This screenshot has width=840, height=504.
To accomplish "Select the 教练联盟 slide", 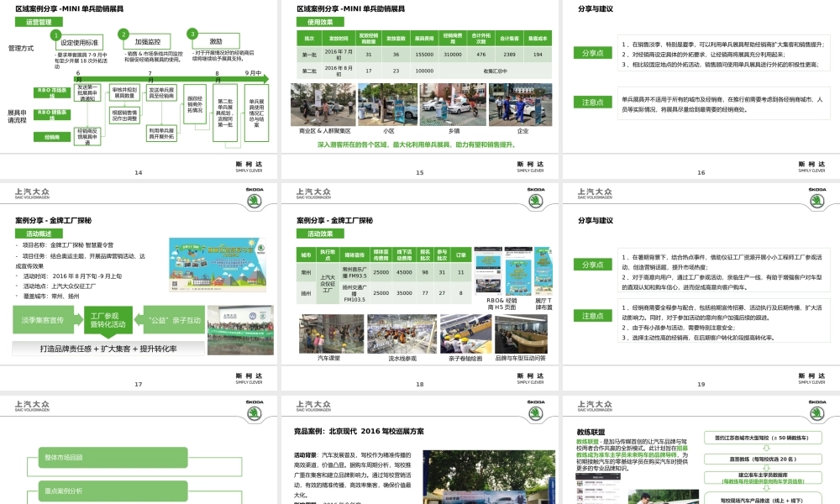I will point(701,450).
